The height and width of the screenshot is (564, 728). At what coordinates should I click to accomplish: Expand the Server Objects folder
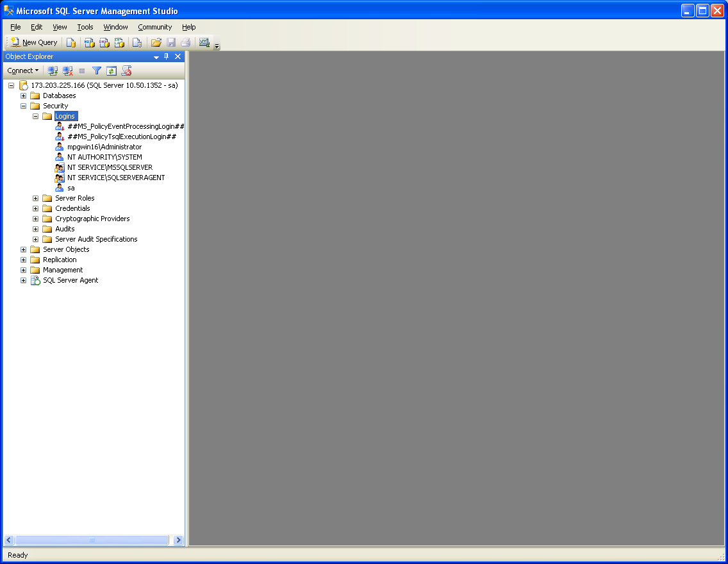point(23,249)
